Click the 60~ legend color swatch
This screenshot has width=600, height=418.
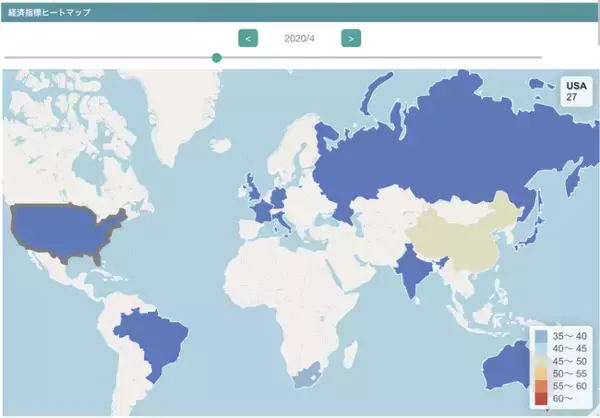pos(541,398)
